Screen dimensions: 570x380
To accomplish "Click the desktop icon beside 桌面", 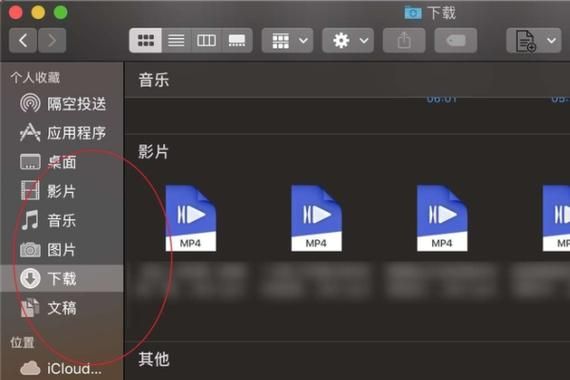I will [x=30, y=161].
